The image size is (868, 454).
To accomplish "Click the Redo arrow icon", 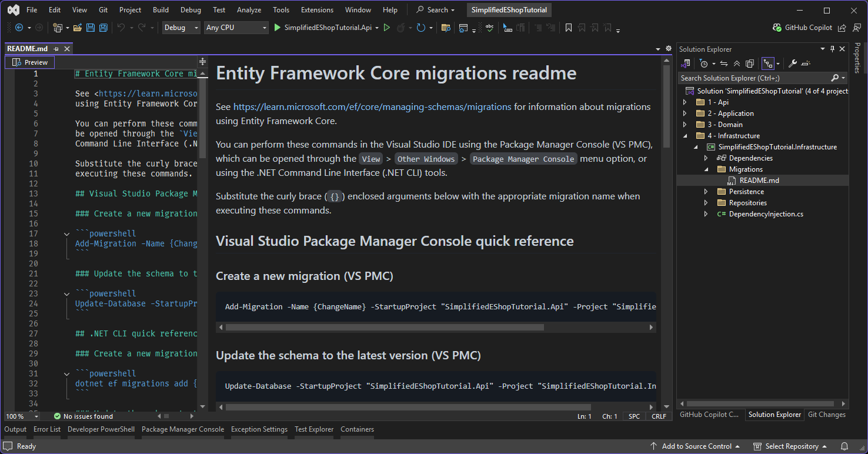I will tap(142, 28).
